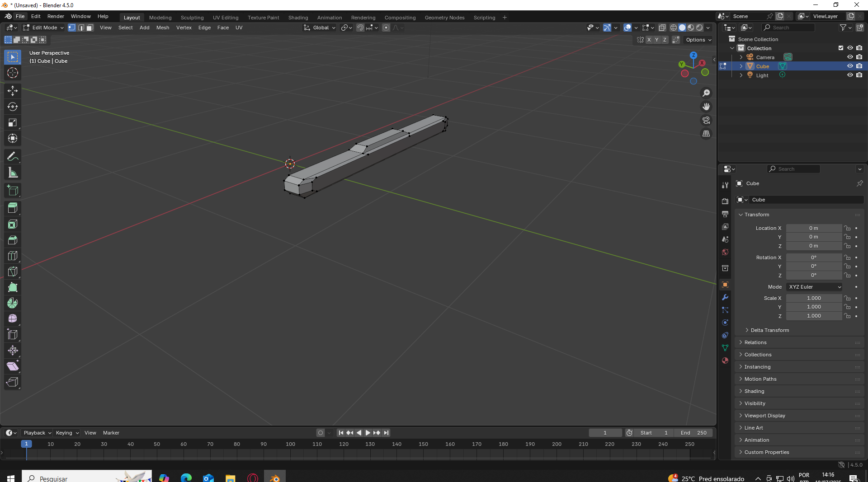Add a new workspace tab
The image size is (868, 482).
click(x=505, y=18)
